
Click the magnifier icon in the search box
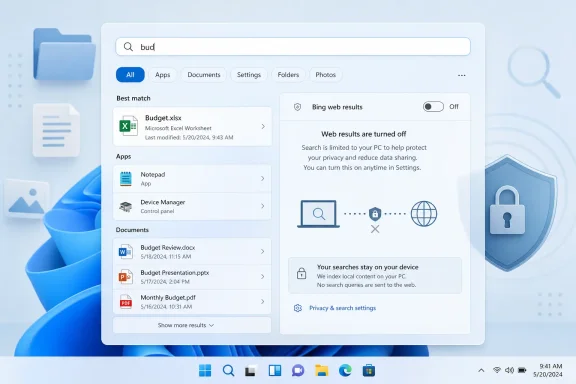pos(128,47)
